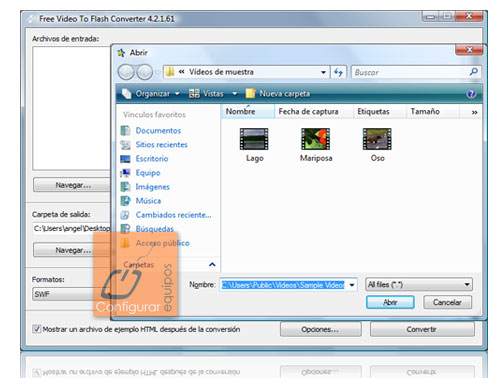Expand the Carpetas section arrow

[212, 265]
